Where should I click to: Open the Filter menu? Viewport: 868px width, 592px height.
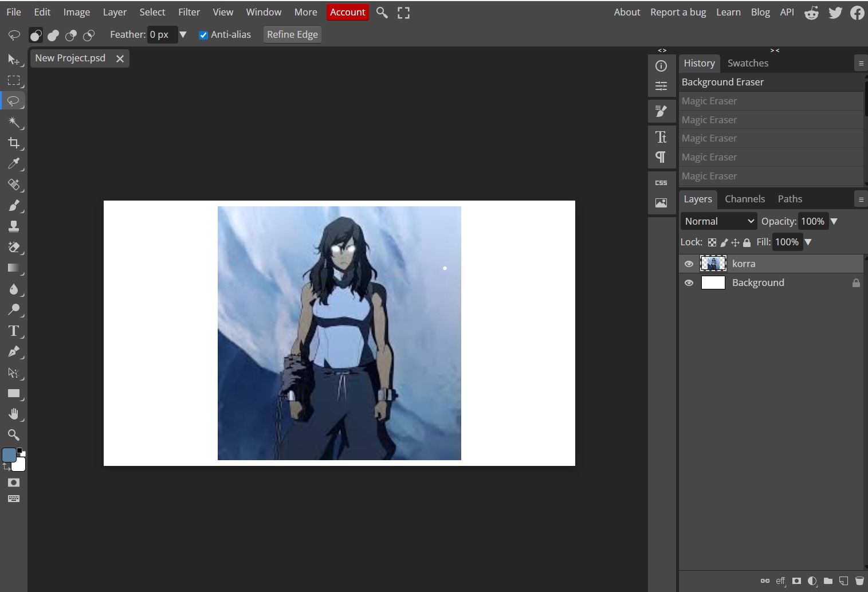click(x=188, y=12)
